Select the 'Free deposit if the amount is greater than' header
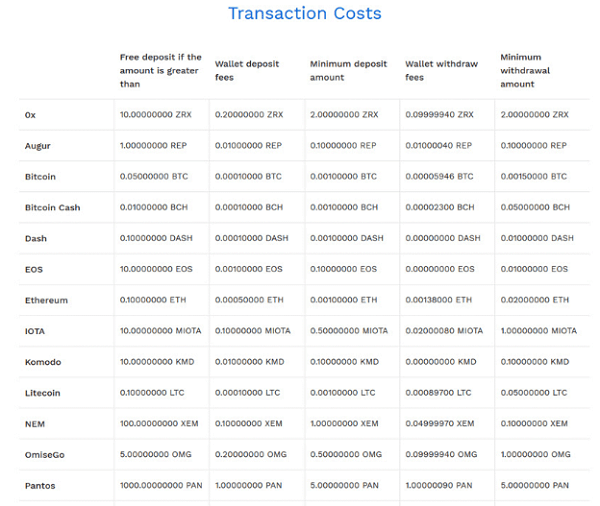 (x=161, y=70)
